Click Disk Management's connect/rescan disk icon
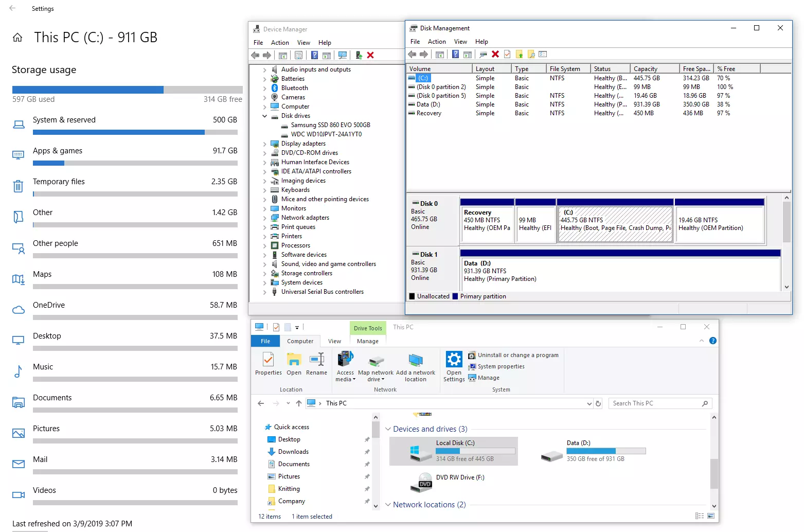804x532 pixels. [483, 54]
